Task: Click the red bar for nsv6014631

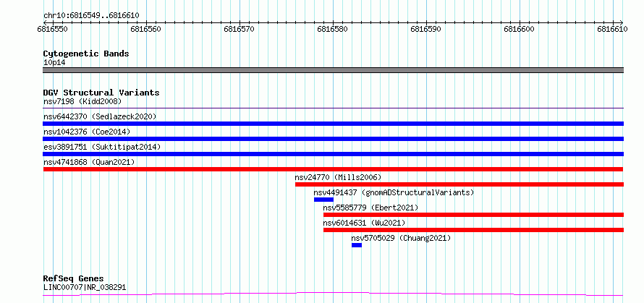Action: pos(473,230)
